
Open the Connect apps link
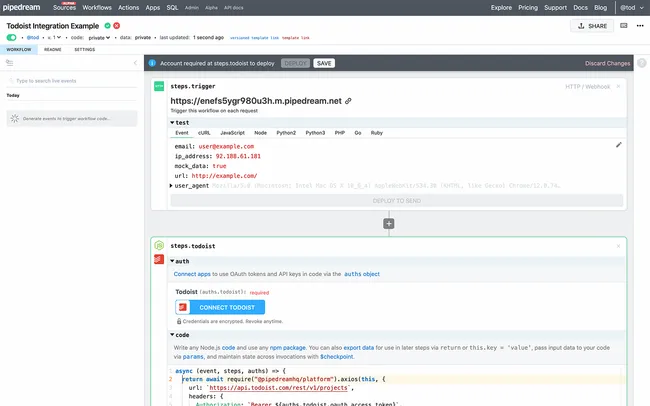point(192,274)
